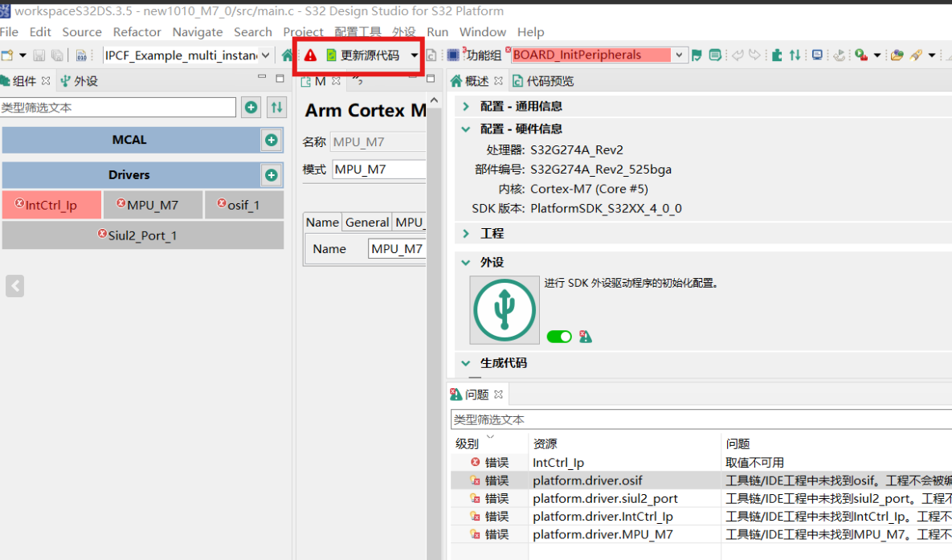Select the IntCtrl_Ip driver
The image size is (952, 560).
pyautogui.click(x=51, y=205)
